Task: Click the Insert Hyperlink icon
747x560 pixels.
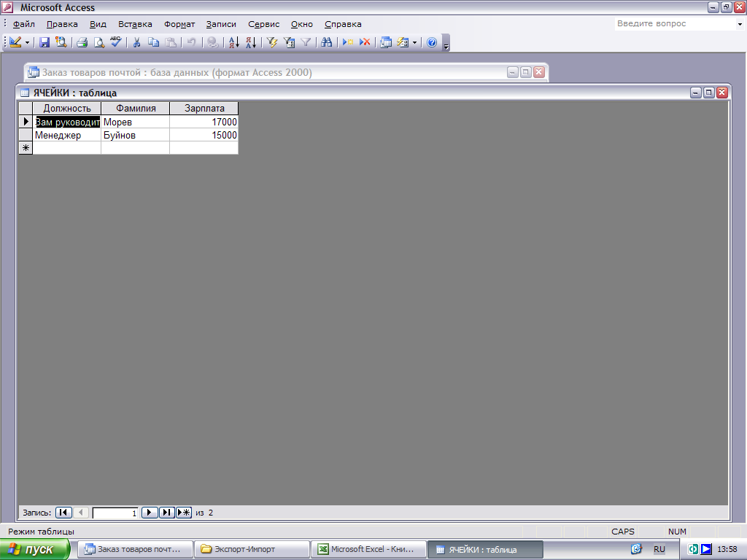Action: [x=213, y=42]
